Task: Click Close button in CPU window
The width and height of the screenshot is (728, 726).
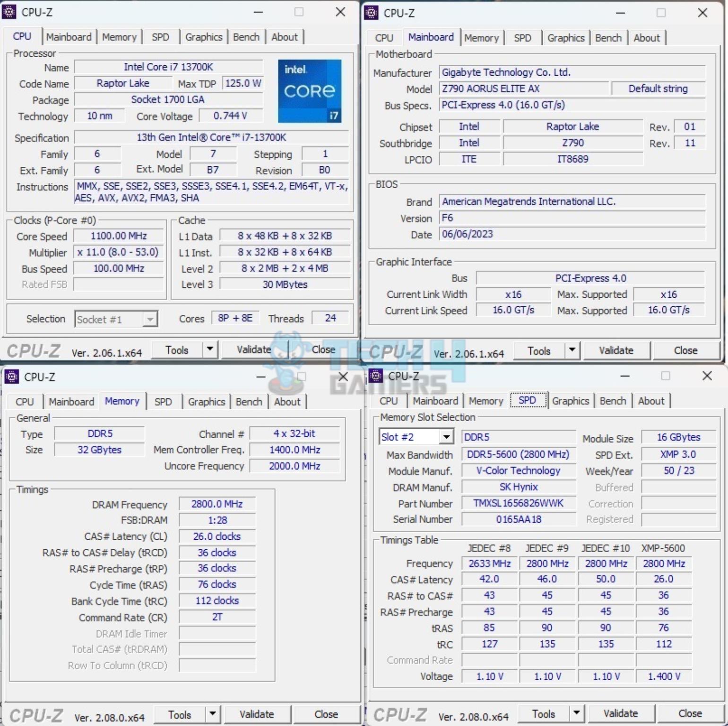Action: point(324,350)
